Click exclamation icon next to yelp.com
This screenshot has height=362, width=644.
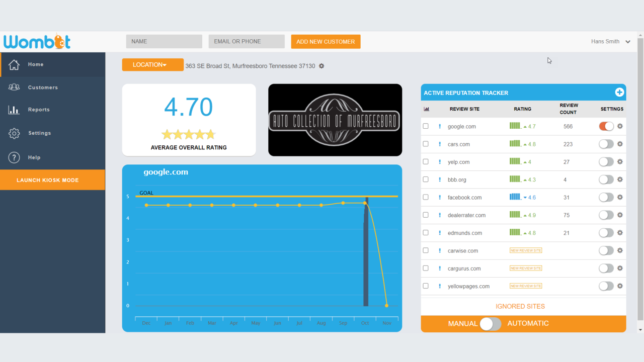click(439, 162)
